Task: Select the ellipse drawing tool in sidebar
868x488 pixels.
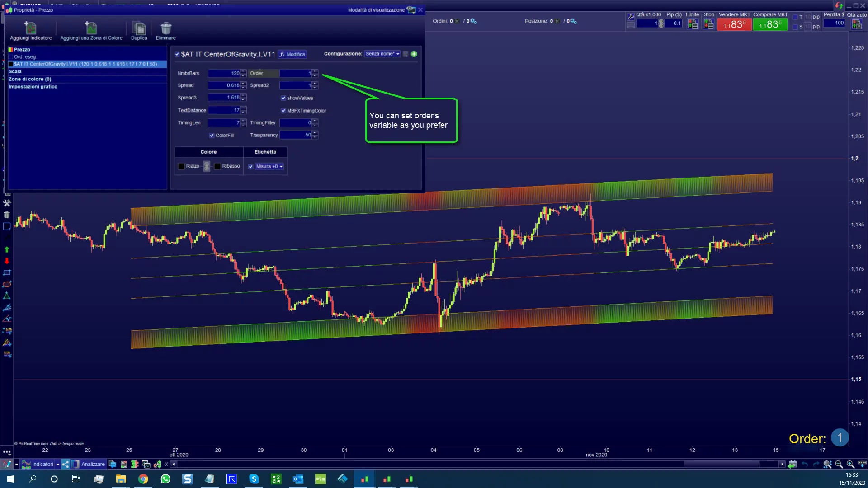Action: pyautogui.click(x=7, y=284)
